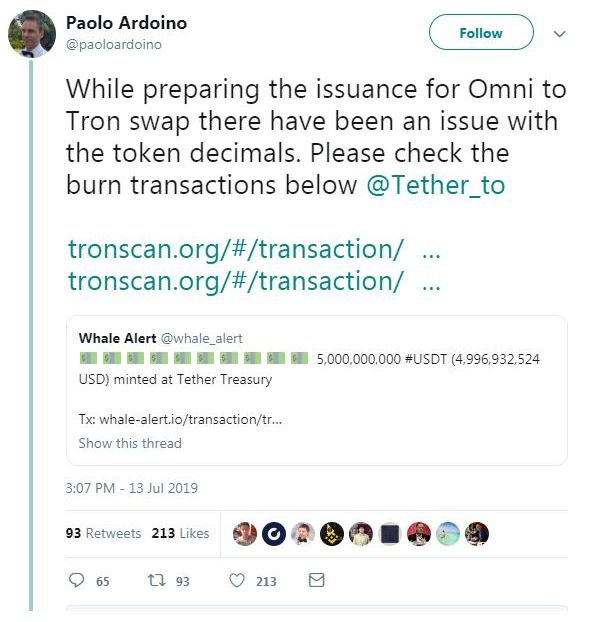The width and height of the screenshot is (598, 622).
Task: Share tweet via envelope message icon
Action: (317, 580)
